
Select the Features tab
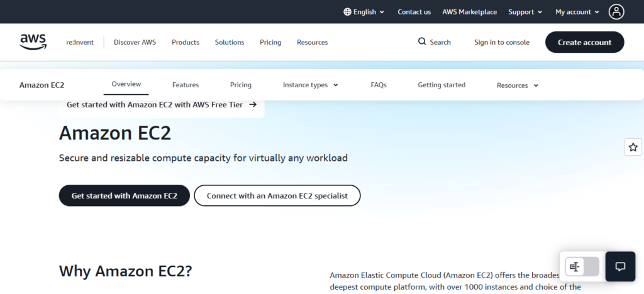pyautogui.click(x=186, y=85)
